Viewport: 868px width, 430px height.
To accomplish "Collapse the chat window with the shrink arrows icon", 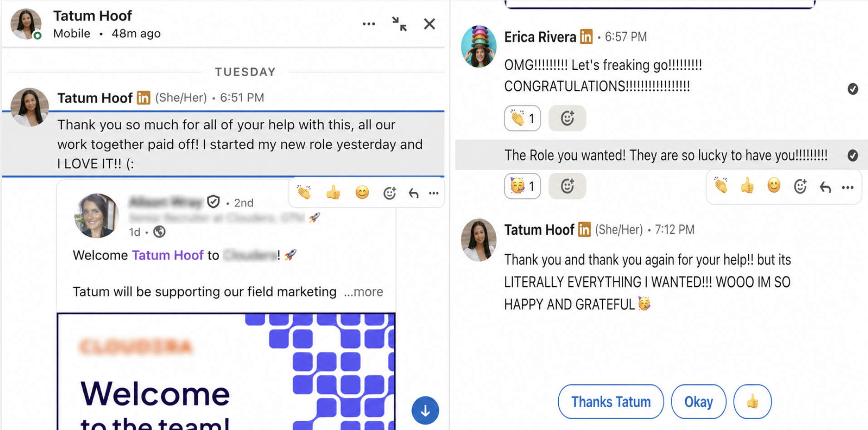I will click(400, 24).
